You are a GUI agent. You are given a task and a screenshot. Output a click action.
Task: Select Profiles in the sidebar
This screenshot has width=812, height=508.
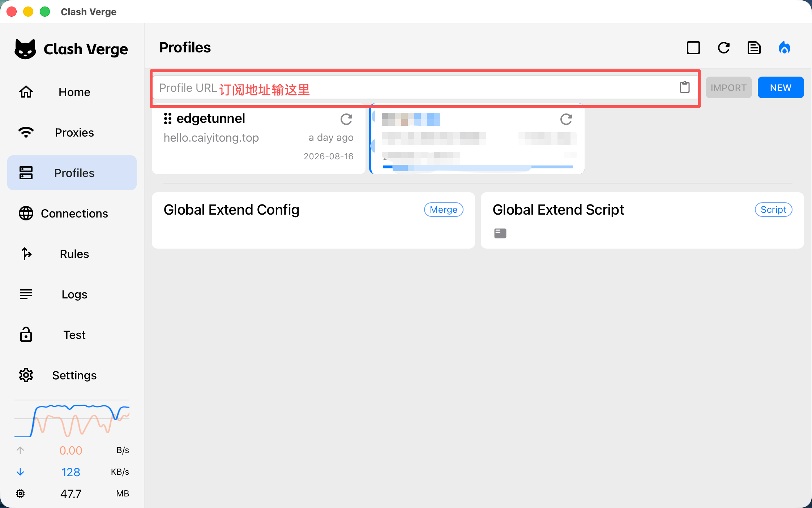point(72,173)
